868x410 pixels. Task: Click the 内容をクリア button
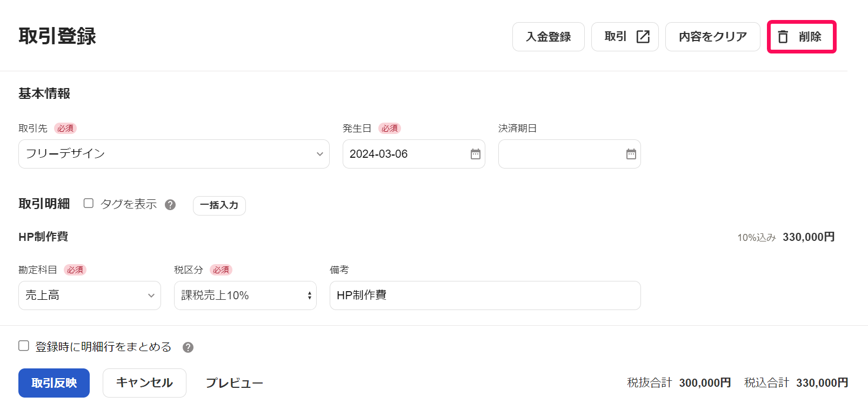point(713,37)
